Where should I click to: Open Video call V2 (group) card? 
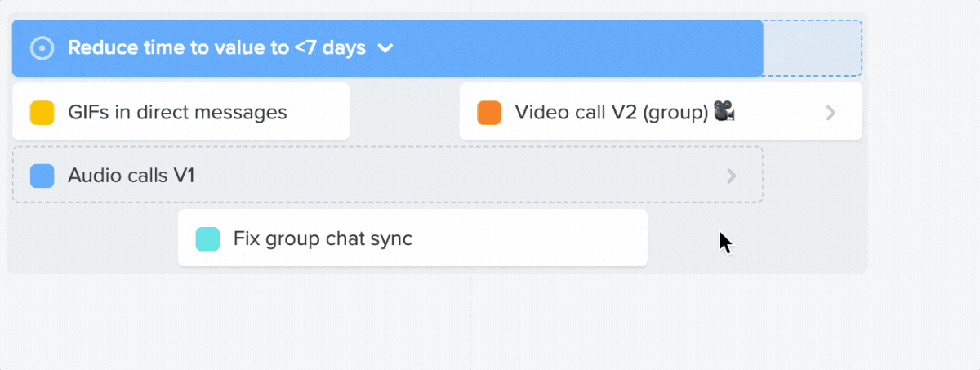coord(661,112)
